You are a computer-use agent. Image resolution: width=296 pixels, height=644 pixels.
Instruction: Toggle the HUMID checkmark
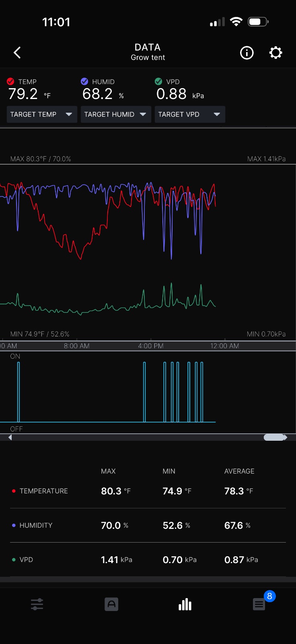[x=84, y=81]
